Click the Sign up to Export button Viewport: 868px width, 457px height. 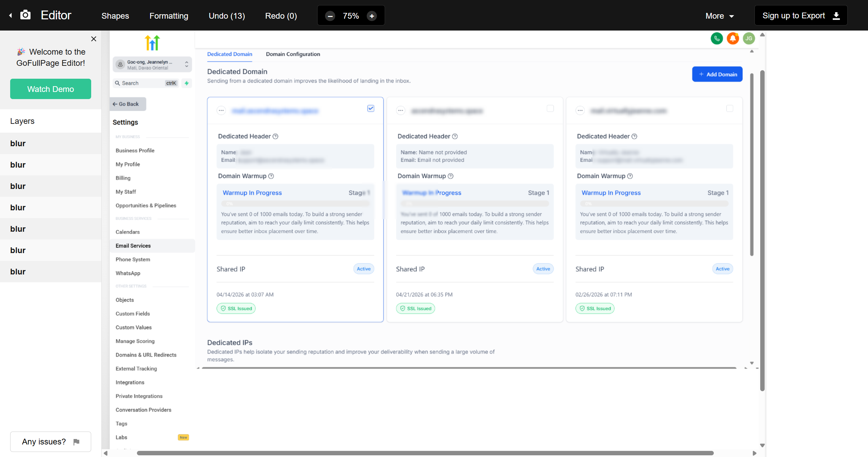(x=801, y=16)
